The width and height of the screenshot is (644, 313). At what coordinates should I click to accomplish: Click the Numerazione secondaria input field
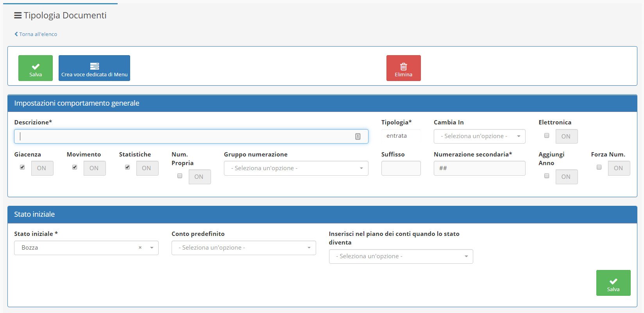[479, 168]
